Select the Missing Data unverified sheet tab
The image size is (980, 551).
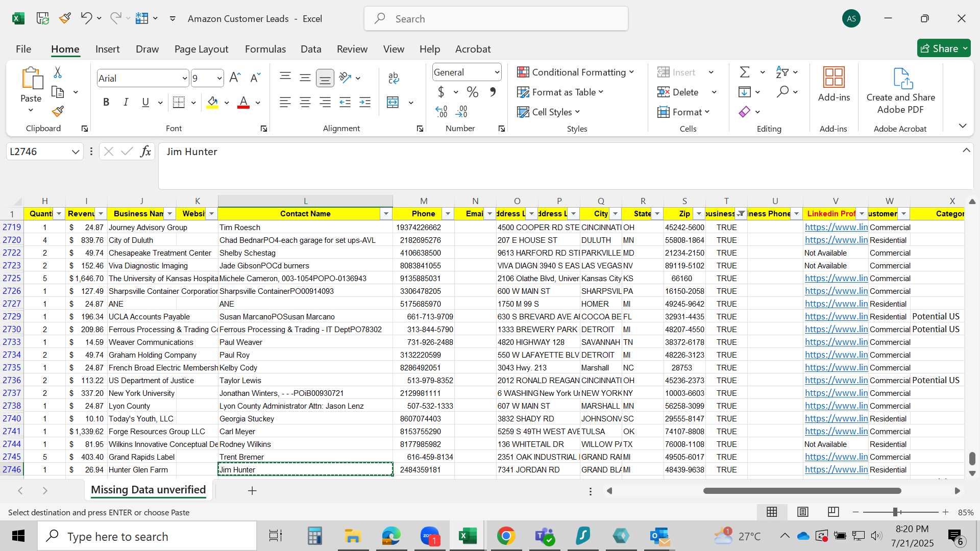[x=148, y=490]
